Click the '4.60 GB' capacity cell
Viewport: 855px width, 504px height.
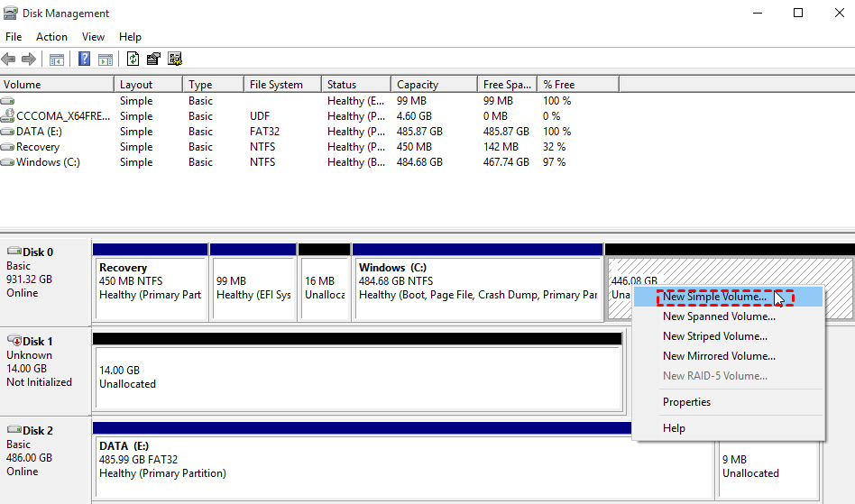click(414, 116)
